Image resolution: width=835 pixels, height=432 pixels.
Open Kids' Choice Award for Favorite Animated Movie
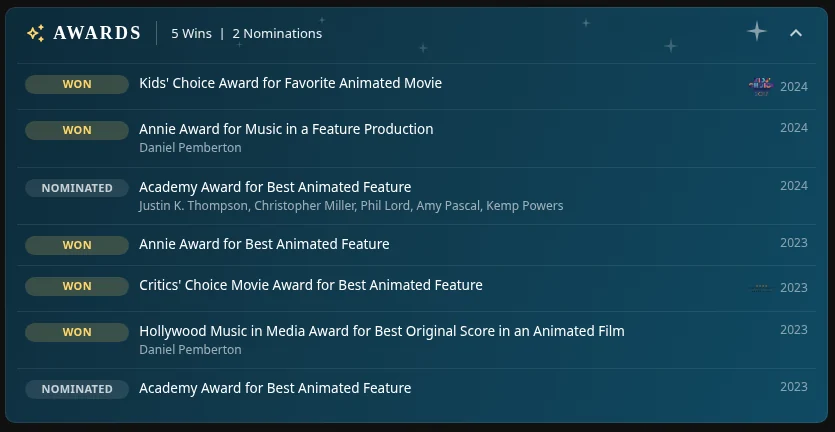click(x=290, y=83)
